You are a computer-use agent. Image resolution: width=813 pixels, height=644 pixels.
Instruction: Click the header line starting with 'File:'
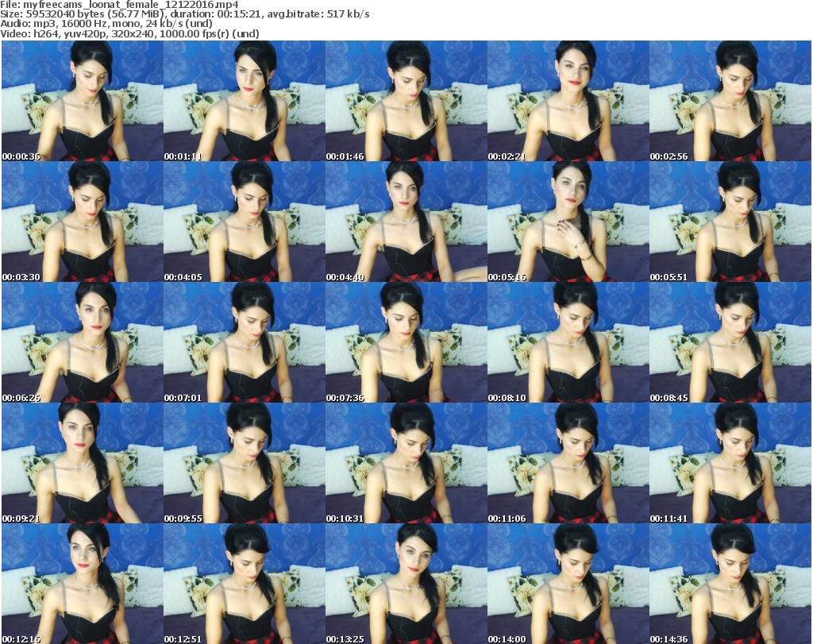pos(119,5)
